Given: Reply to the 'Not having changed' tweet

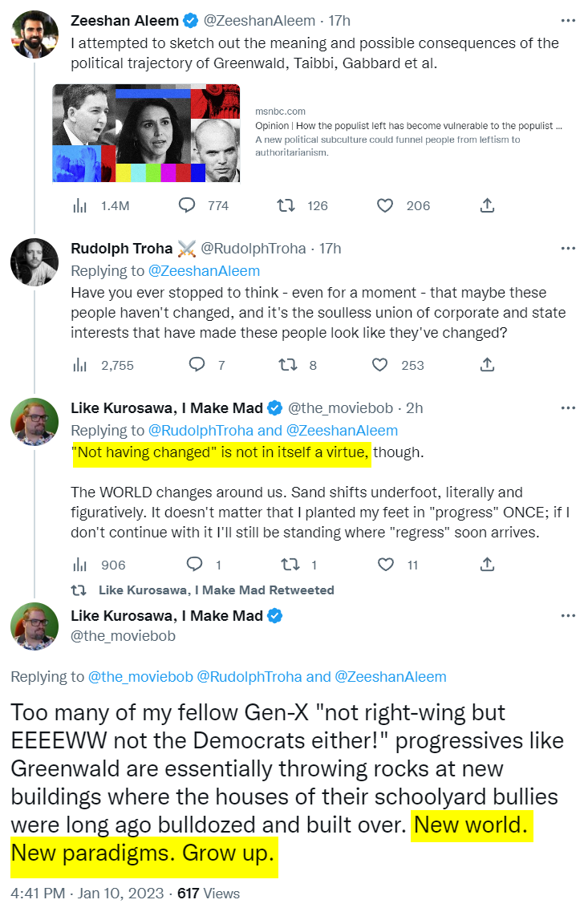Looking at the screenshot, I should [193, 565].
